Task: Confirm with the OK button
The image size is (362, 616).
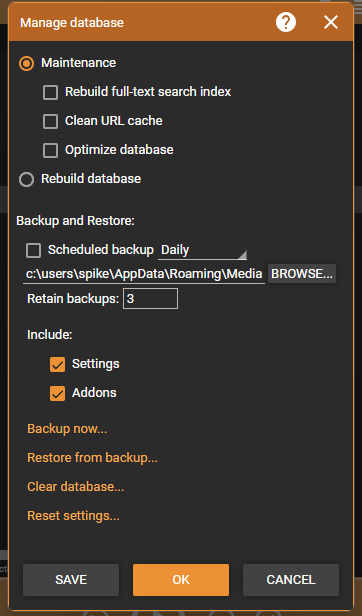Action: 181,580
